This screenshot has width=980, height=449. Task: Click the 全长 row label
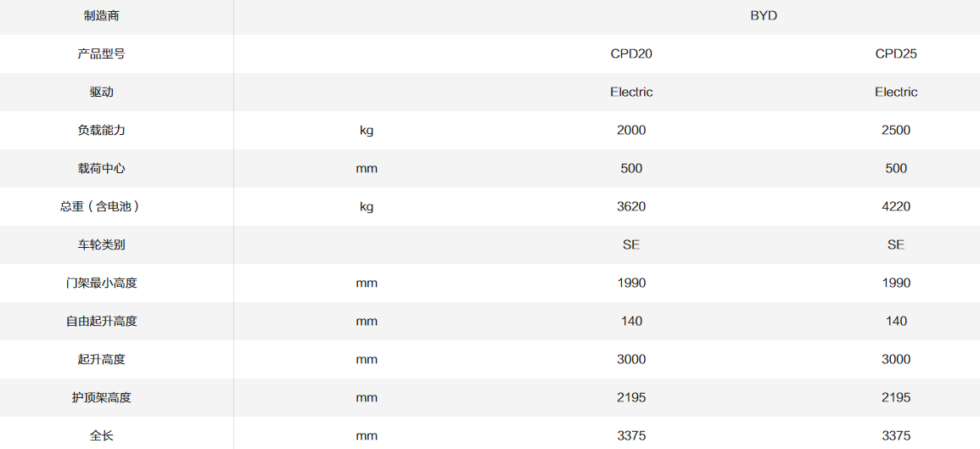[102, 435]
